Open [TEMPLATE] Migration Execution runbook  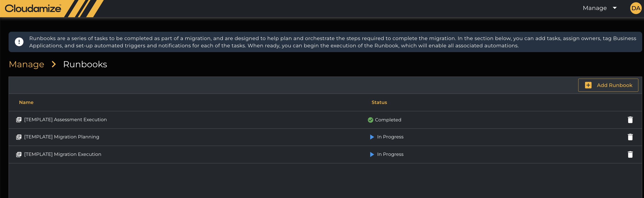pyautogui.click(x=63, y=154)
